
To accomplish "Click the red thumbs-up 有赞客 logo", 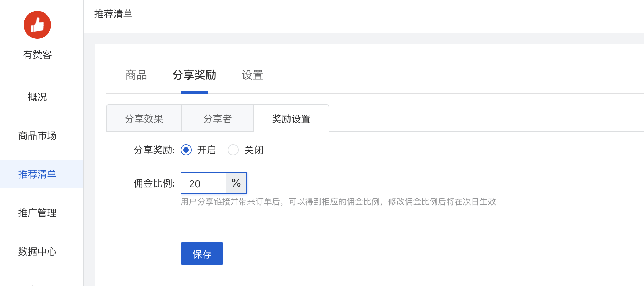I will tap(37, 25).
